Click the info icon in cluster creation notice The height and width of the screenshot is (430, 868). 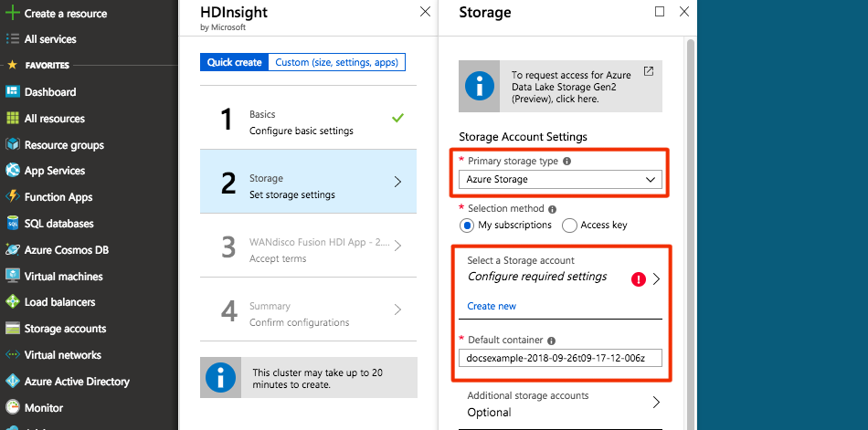[220, 377]
